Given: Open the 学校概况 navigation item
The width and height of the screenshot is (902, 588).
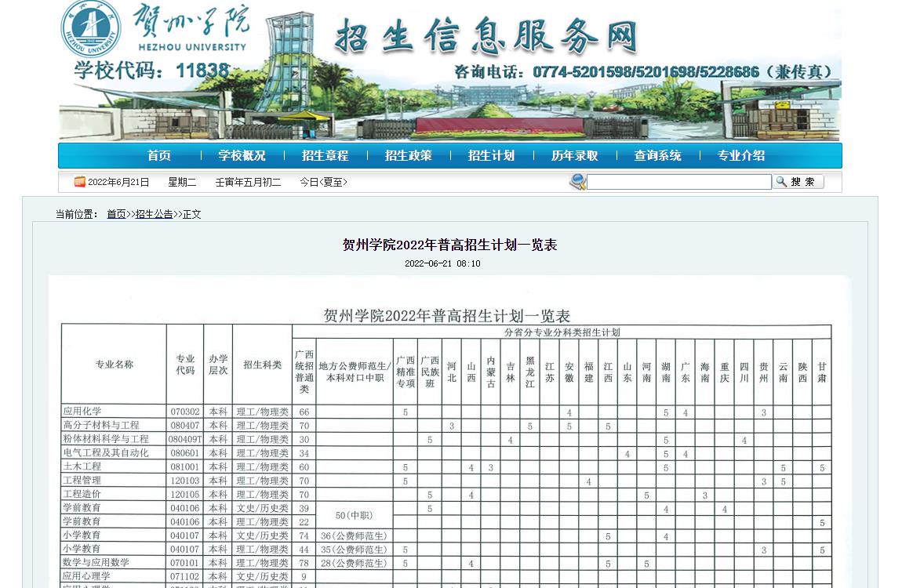Looking at the screenshot, I should pyautogui.click(x=242, y=156).
